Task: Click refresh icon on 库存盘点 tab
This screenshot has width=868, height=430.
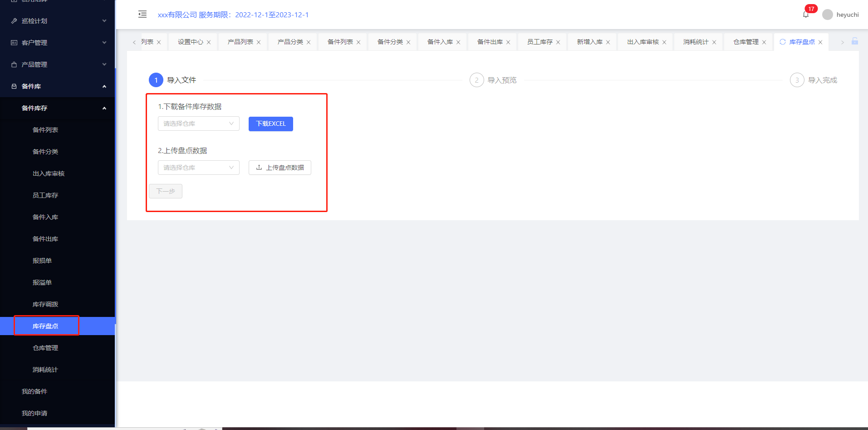Action: (783, 42)
